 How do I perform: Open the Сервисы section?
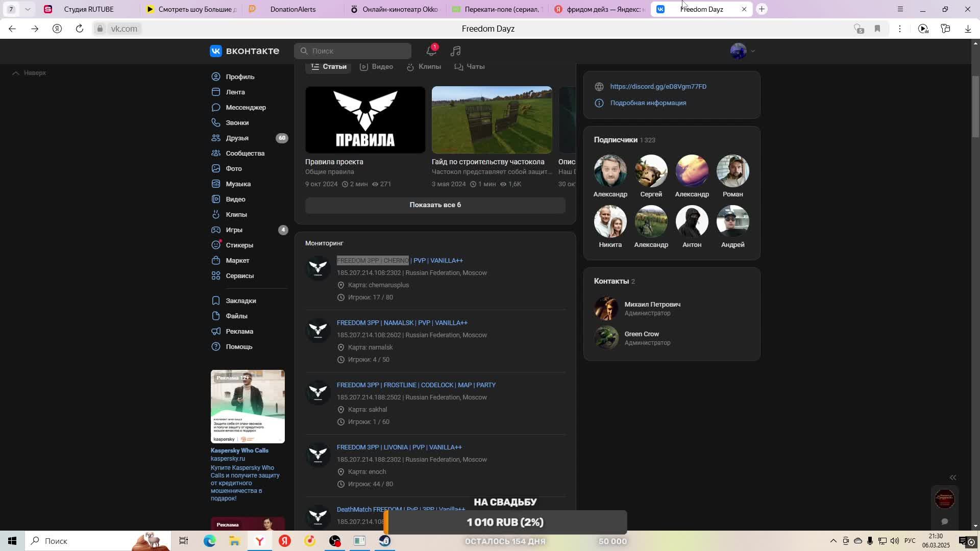coord(239,275)
